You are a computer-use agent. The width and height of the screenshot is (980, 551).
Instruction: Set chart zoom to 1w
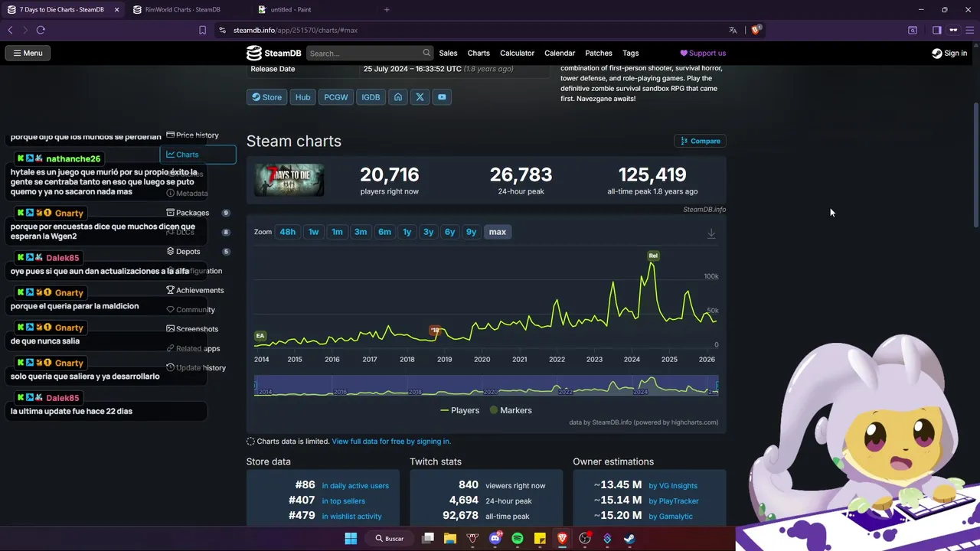(313, 232)
